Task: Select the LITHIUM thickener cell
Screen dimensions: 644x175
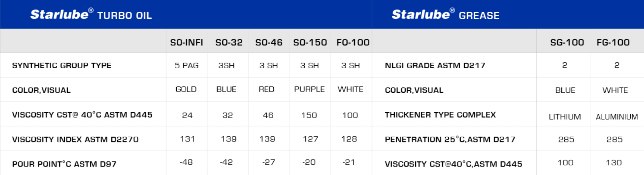Action: (x=565, y=117)
